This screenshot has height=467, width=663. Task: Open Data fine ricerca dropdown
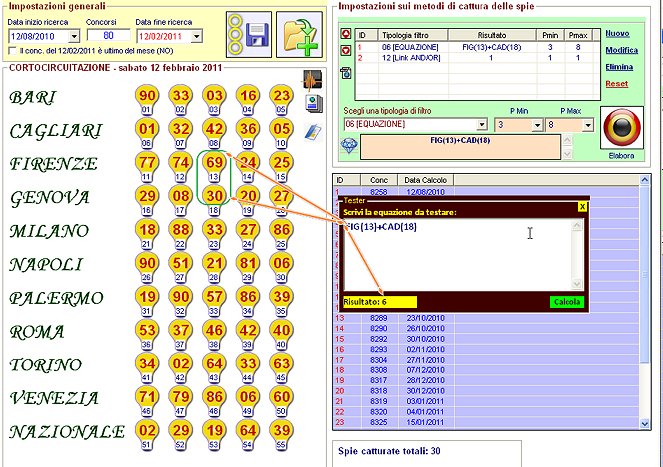tap(197, 36)
